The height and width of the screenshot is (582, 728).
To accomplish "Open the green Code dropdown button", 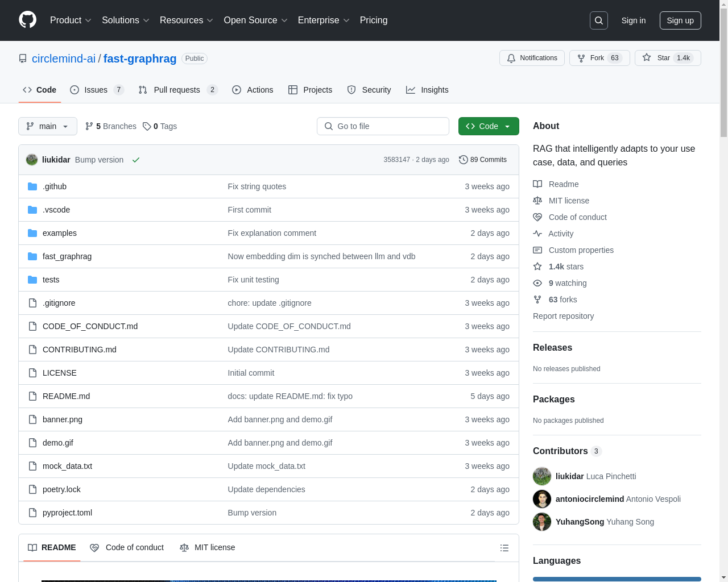I will (x=489, y=126).
